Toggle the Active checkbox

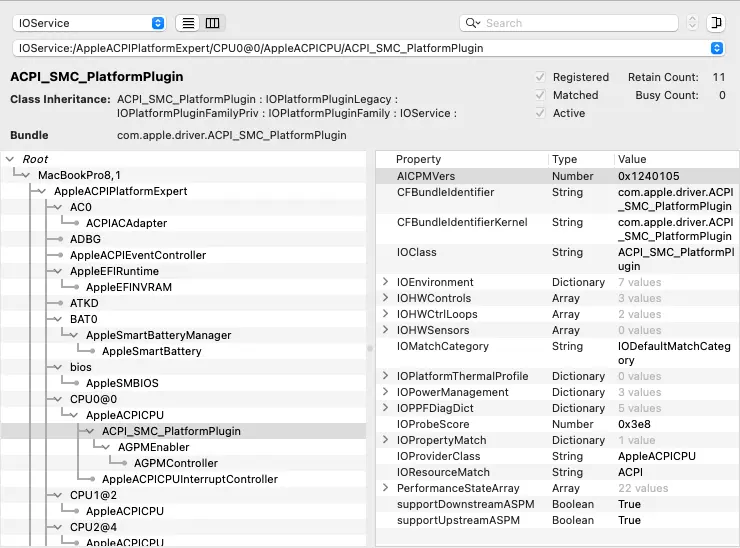tap(540, 113)
